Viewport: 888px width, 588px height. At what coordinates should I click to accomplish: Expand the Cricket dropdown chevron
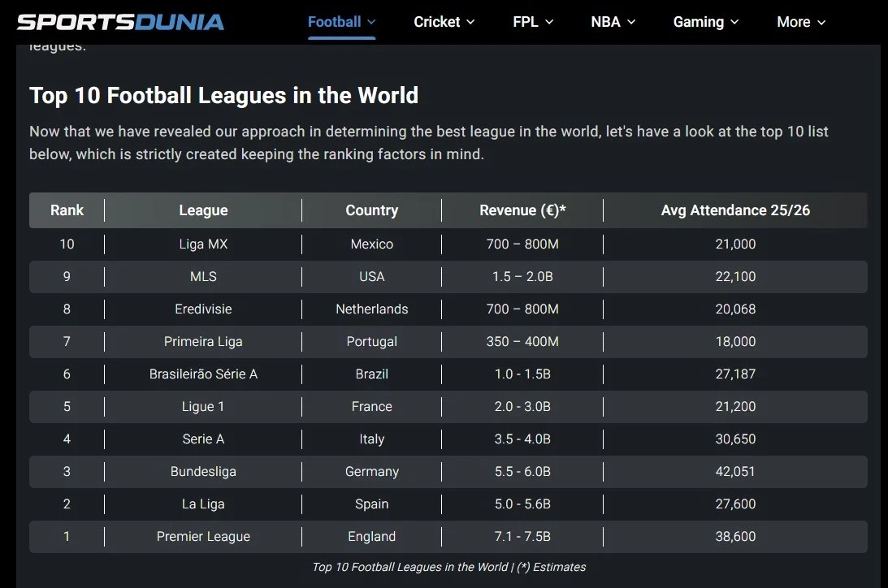(x=470, y=23)
